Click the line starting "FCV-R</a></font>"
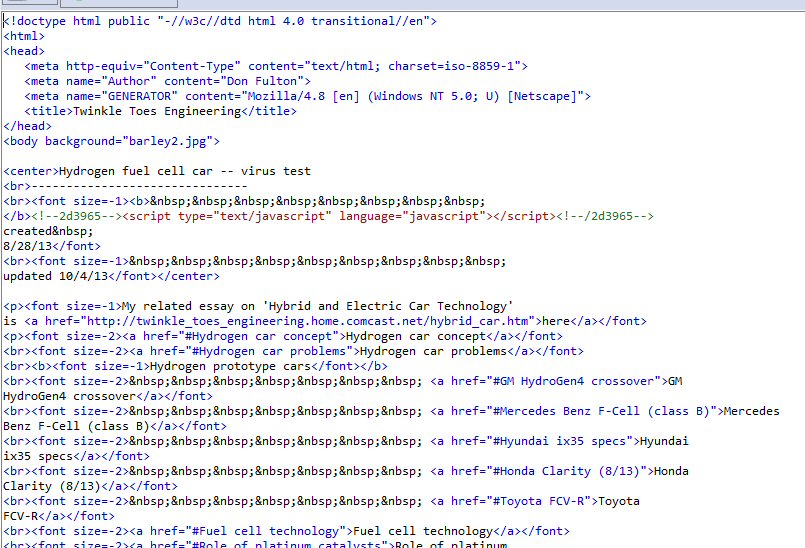Viewport: 805px width, 548px height. click(x=59, y=516)
